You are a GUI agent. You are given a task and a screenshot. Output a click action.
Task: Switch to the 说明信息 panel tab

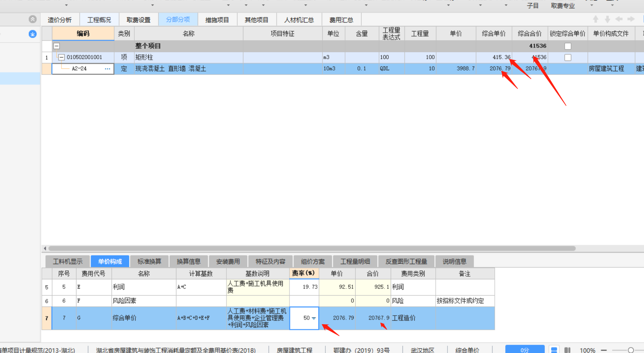pyautogui.click(x=455, y=261)
